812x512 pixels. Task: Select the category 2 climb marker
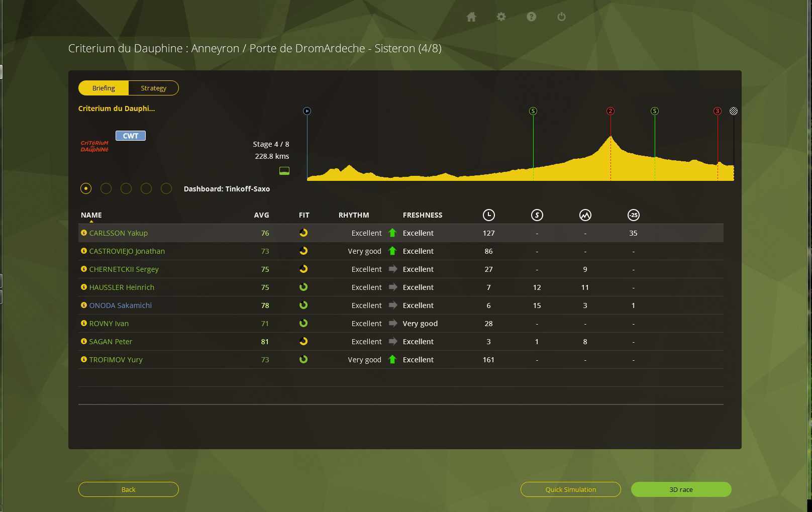pos(611,111)
